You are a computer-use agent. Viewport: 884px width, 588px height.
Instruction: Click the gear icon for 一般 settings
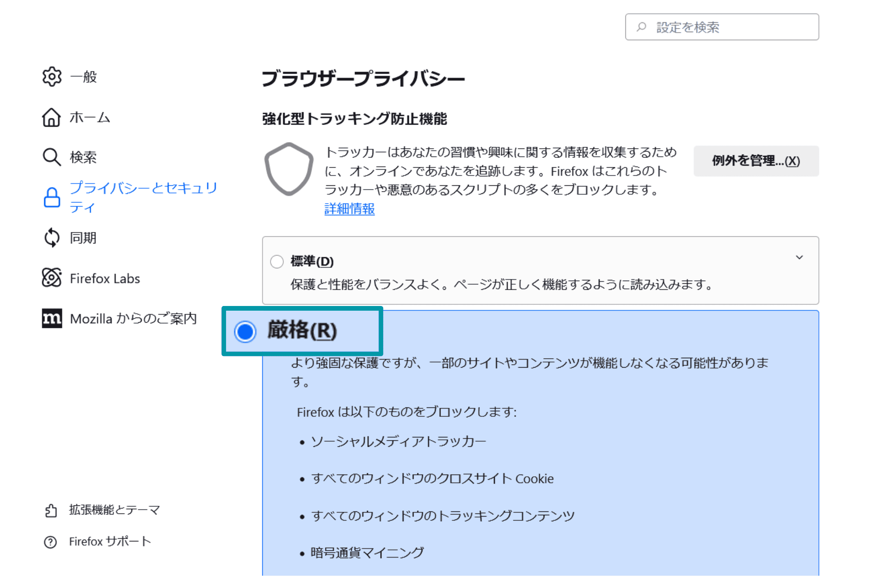[51, 77]
